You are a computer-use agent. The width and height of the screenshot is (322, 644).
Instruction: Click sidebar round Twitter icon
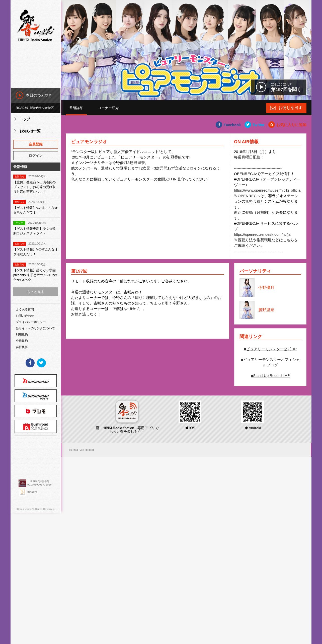pos(41,363)
